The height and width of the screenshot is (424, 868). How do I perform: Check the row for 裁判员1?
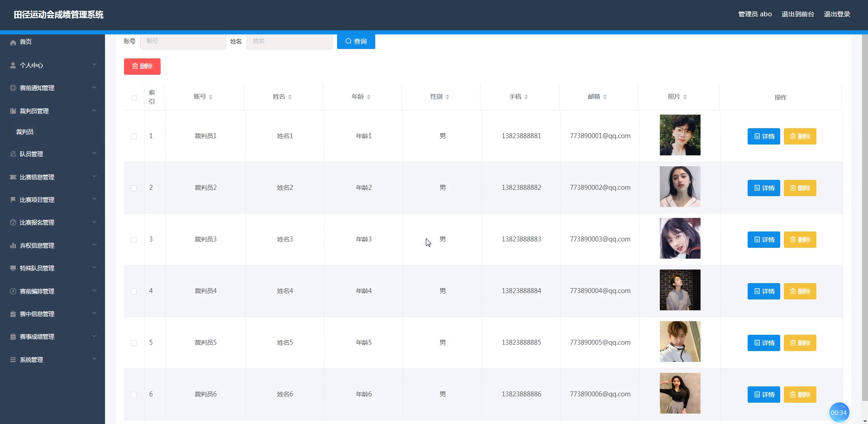[134, 136]
